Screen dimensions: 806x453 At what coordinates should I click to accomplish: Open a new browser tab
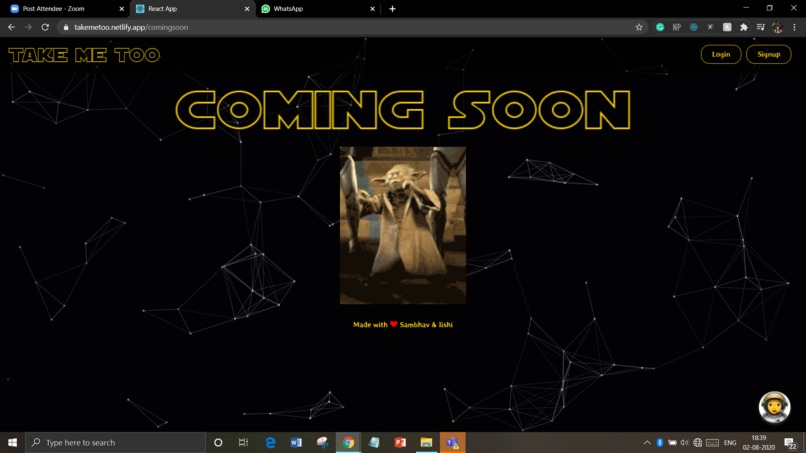pyautogui.click(x=392, y=9)
